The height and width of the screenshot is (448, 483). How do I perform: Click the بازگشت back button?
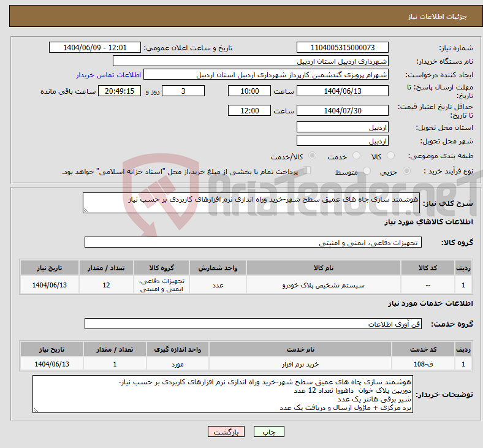click(226, 431)
